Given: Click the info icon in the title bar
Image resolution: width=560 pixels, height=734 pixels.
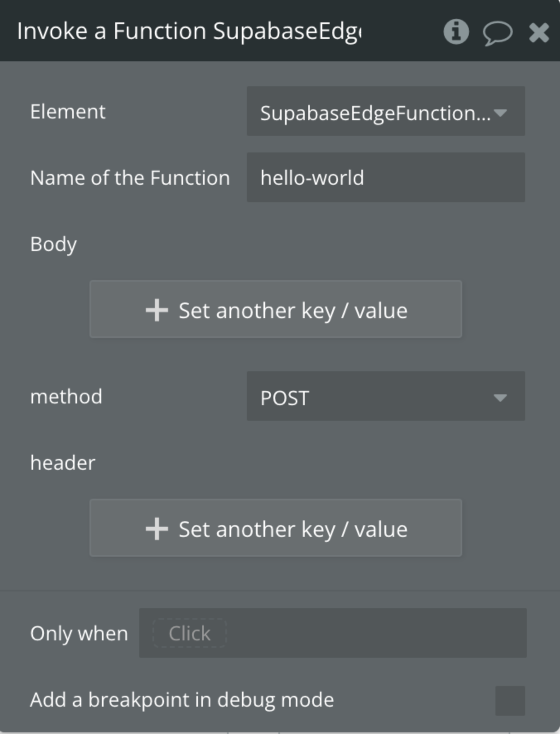Looking at the screenshot, I should [456, 31].
